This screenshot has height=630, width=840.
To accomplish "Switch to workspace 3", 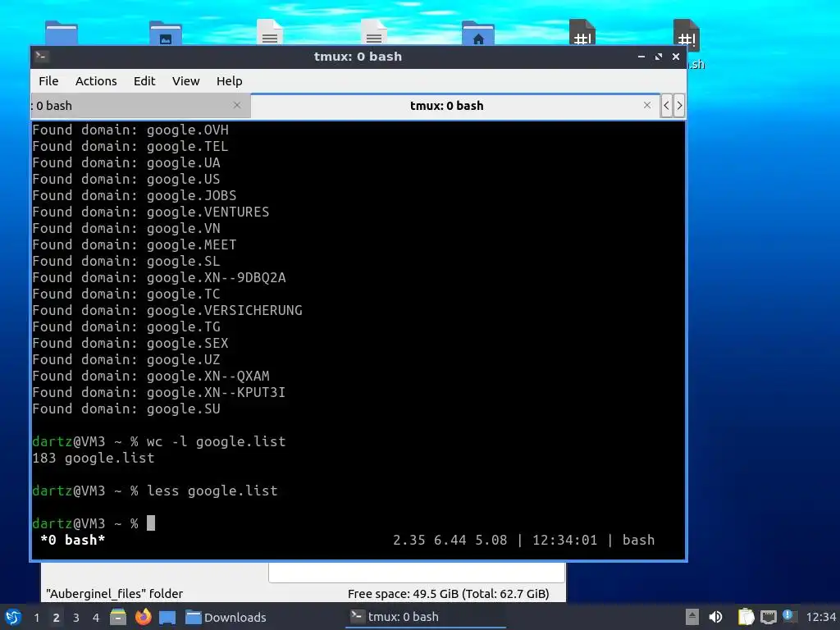I will pyautogui.click(x=76, y=618).
